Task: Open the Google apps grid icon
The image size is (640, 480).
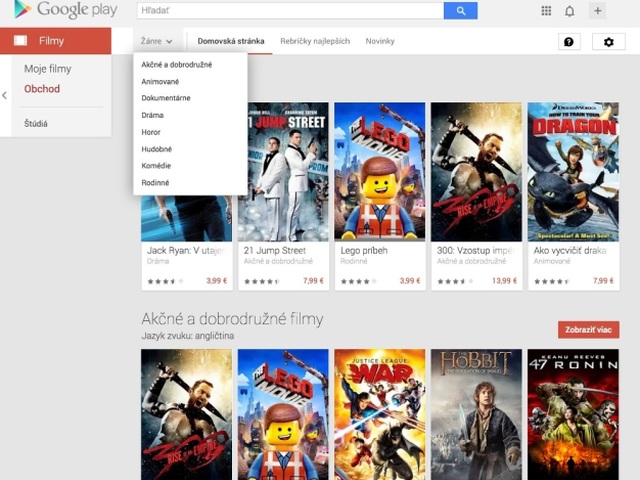Action: point(546,11)
